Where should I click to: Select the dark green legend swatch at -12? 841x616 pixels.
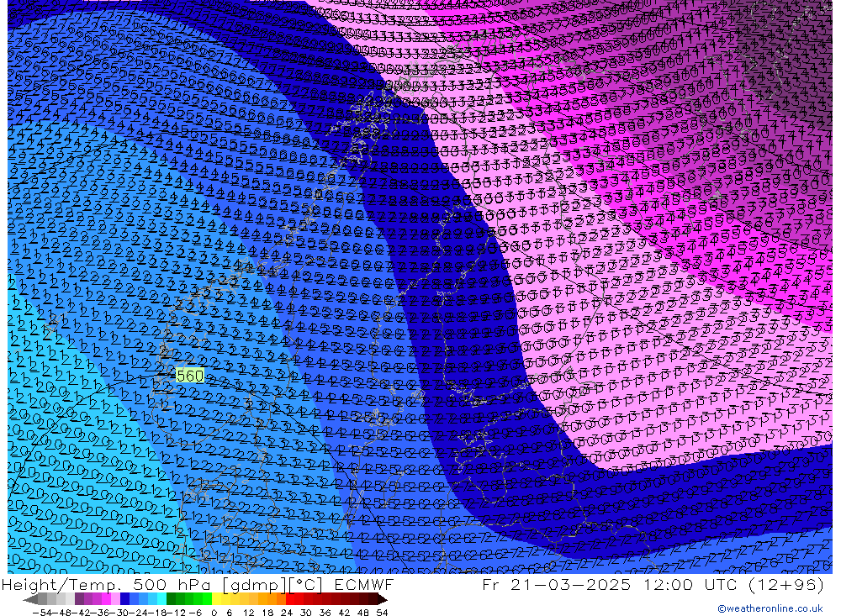coord(171,599)
